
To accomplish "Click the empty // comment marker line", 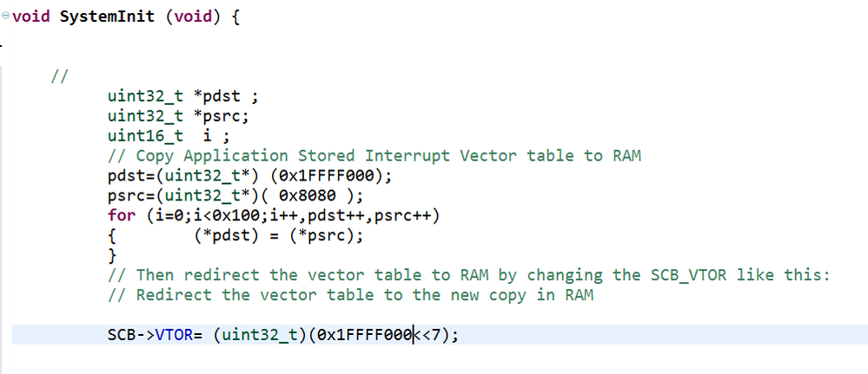I will 60,76.
